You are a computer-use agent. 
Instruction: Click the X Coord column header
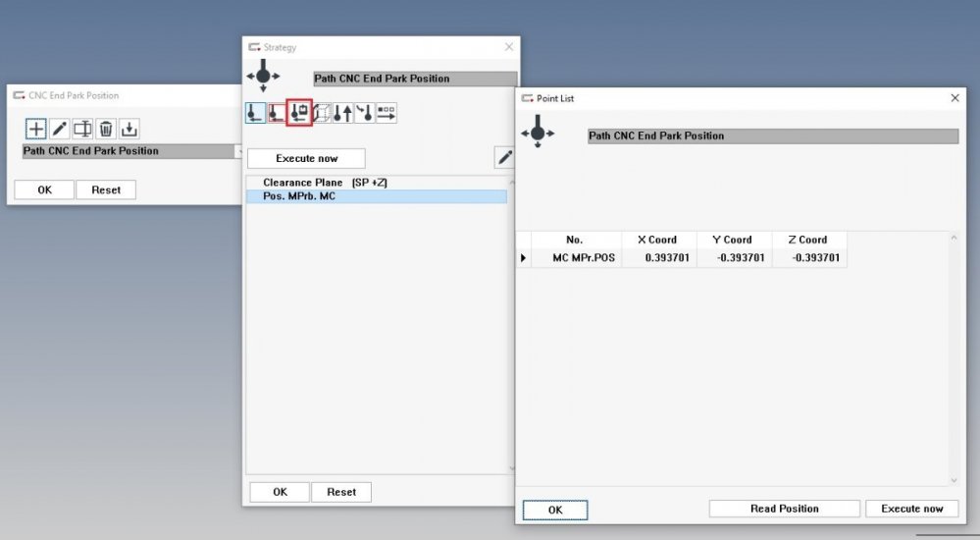(x=659, y=240)
